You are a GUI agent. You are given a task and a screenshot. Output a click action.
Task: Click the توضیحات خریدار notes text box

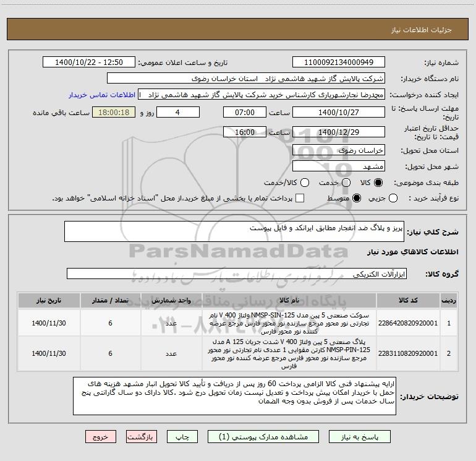point(234,396)
